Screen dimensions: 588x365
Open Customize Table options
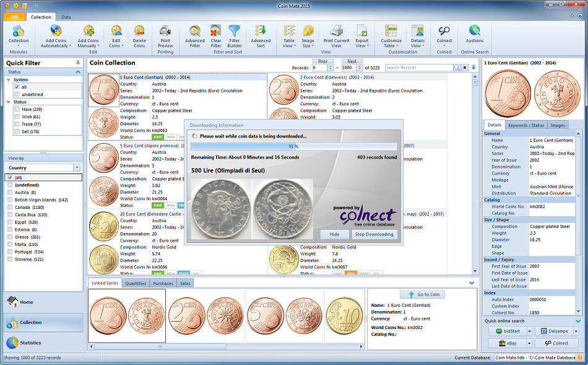pyautogui.click(x=391, y=36)
